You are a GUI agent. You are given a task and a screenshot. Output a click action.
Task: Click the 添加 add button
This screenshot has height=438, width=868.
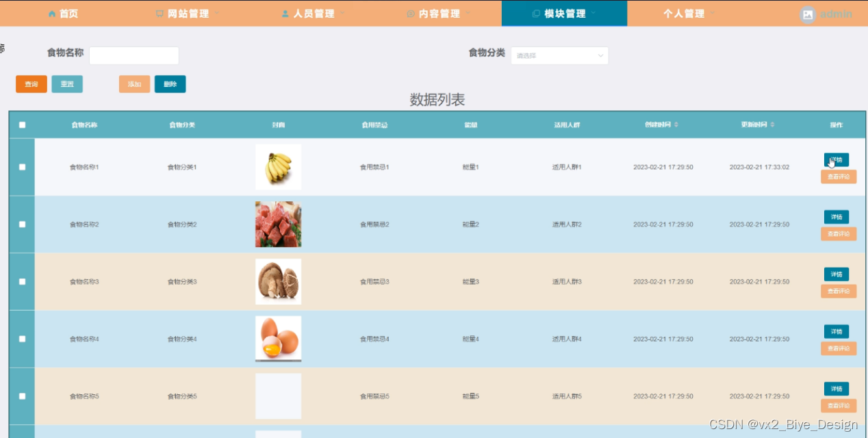point(134,84)
